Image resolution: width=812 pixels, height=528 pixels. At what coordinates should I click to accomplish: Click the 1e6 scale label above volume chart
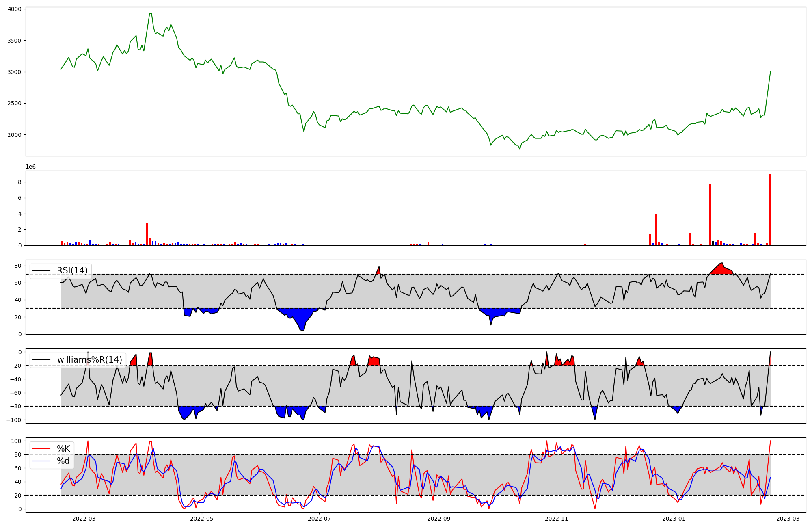(31, 167)
